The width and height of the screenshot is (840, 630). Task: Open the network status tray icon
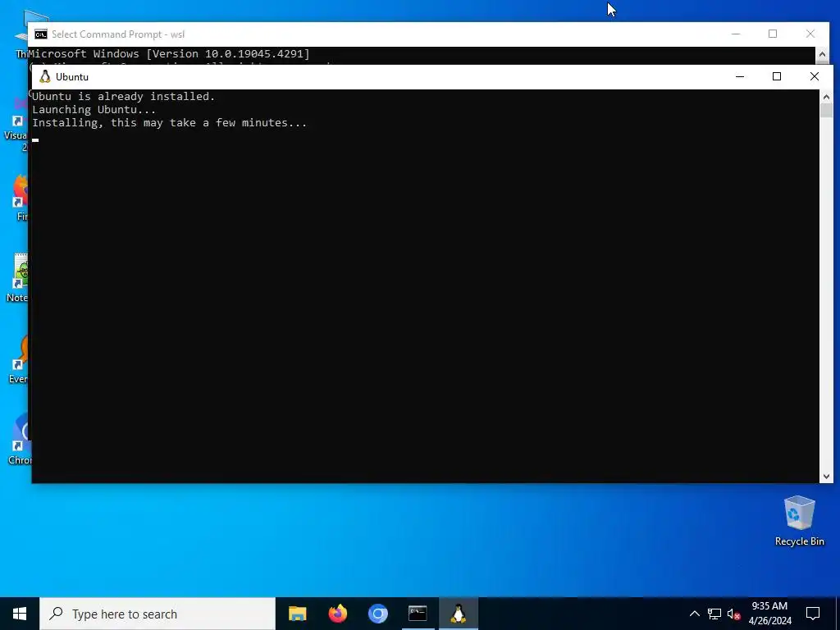[x=714, y=614]
